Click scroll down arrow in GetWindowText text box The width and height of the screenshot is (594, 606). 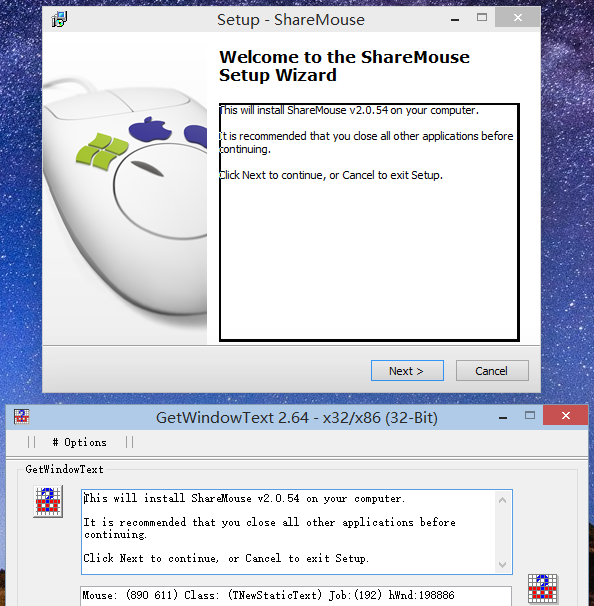(502, 565)
